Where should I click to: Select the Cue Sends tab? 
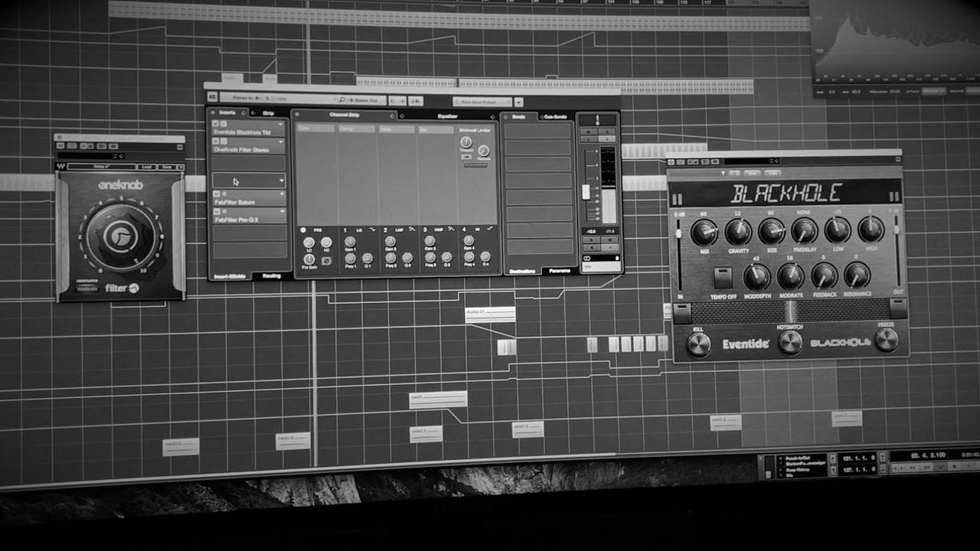coord(555,116)
